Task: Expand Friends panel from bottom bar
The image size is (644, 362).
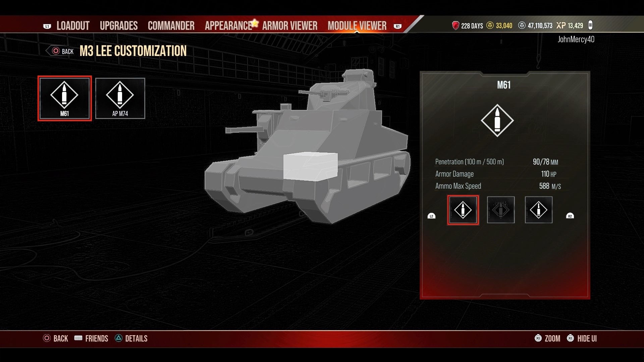Action: tap(96, 339)
